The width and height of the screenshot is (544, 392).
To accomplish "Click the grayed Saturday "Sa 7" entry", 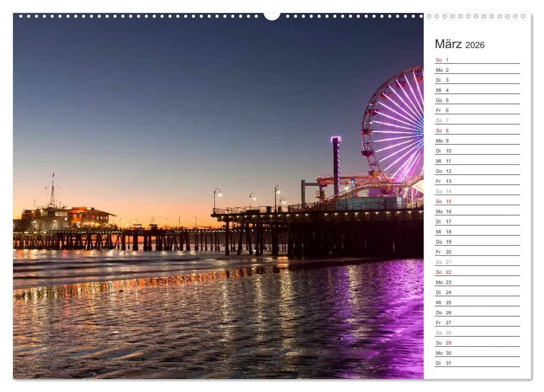I will point(443,120).
